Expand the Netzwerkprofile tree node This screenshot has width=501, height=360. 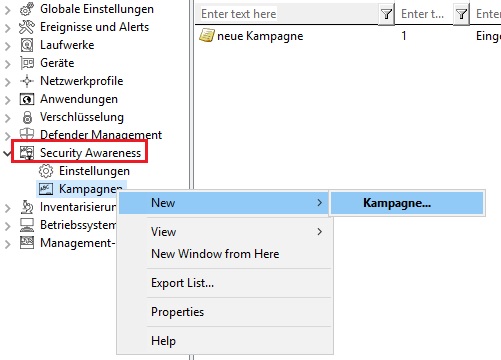8,82
